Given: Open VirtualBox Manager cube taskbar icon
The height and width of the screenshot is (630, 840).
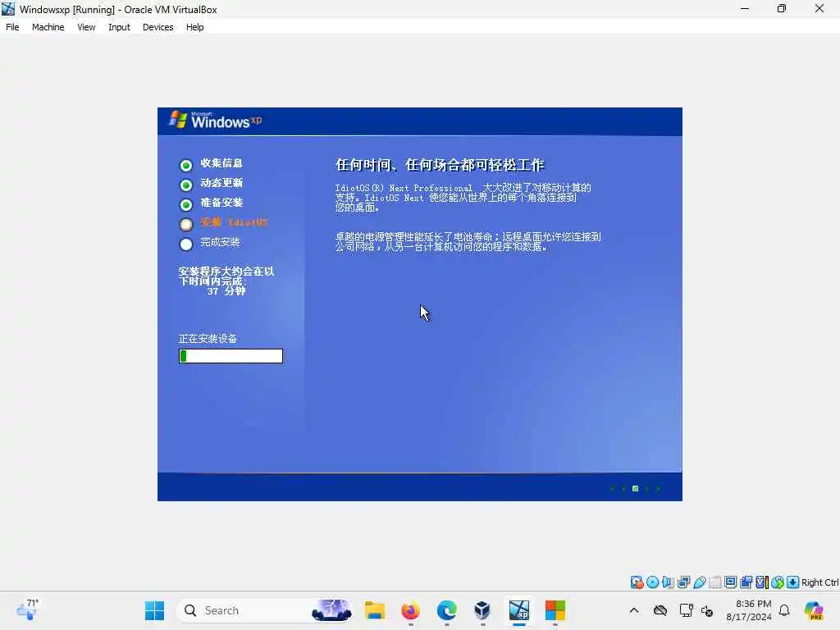Looking at the screenshot, I should (482, 610).
